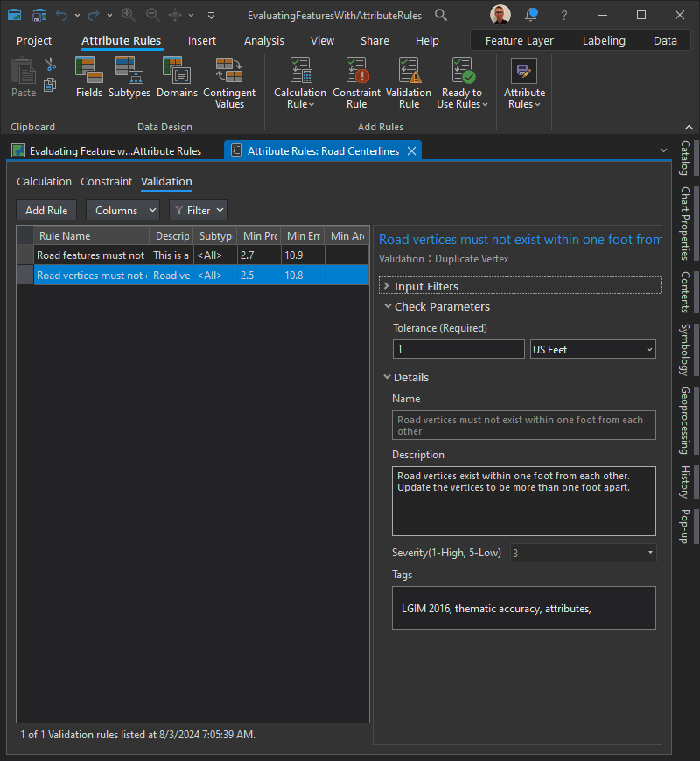
Task: Add a Constraint Rule
Action: coord(356,82)
